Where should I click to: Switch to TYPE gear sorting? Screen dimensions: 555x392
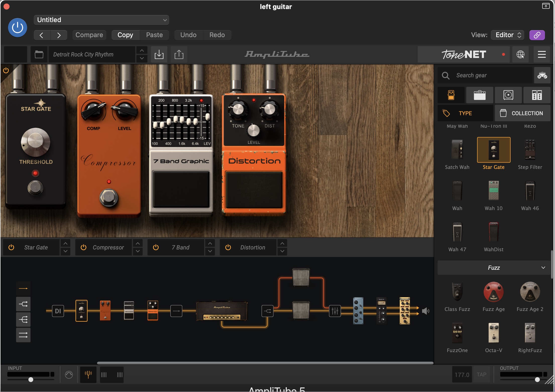[465, 113]
